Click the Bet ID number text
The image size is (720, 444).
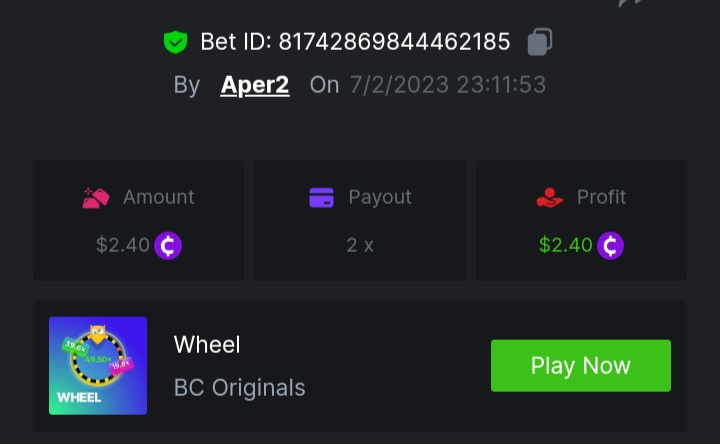(x=394, y=42)
